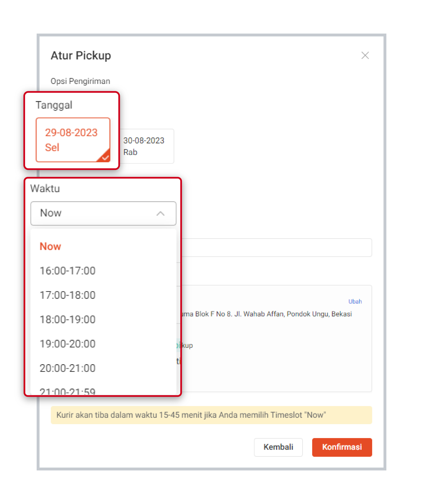Pick the 16:00-17:00 timeslot
The width and height of the screenshot is (423, 504).
(x=68, y=271)
